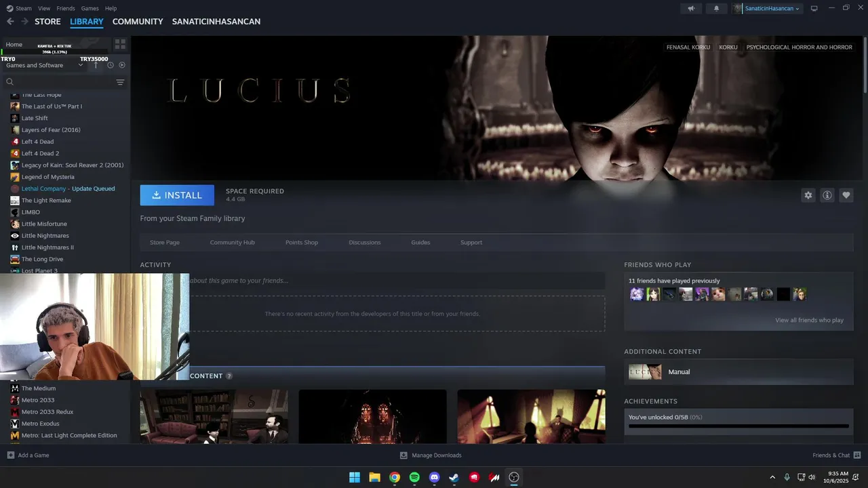Open the Help menu

click(111, 8)
